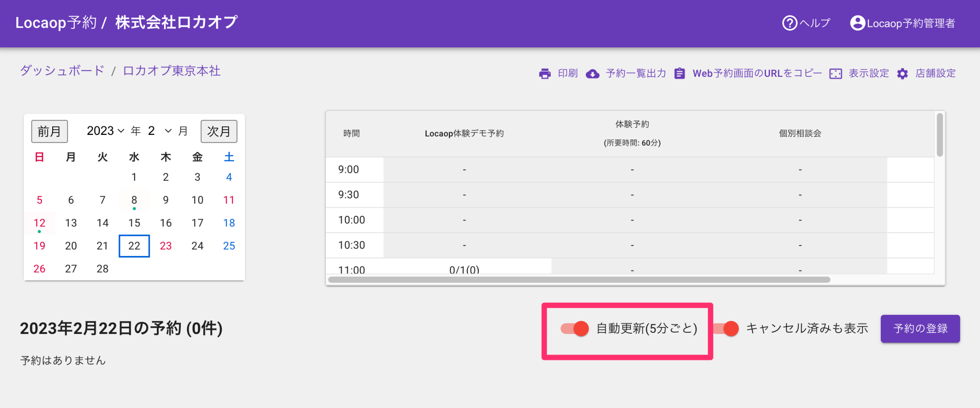Click the help question mark icon
This screenshot has width=980, height=408.
[x=789, y=23]
